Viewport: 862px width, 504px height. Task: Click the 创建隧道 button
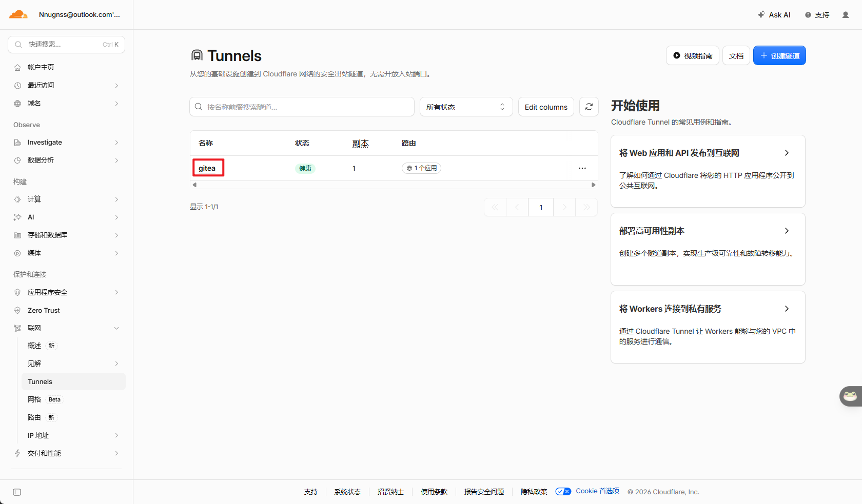point(779,55)
